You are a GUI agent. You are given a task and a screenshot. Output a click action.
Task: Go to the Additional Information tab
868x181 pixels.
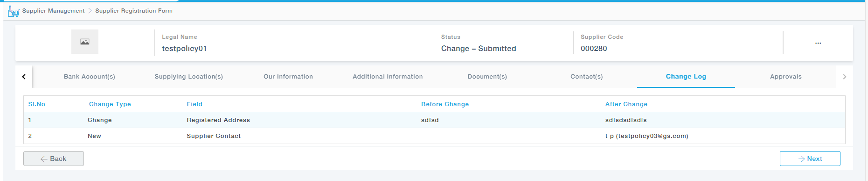point(388,77)
